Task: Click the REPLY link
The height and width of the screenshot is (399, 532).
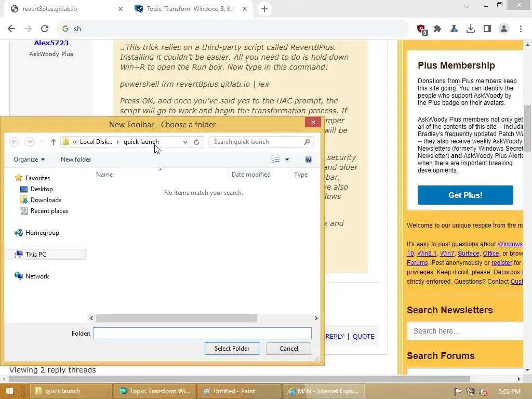Action: tap(335, 336)
